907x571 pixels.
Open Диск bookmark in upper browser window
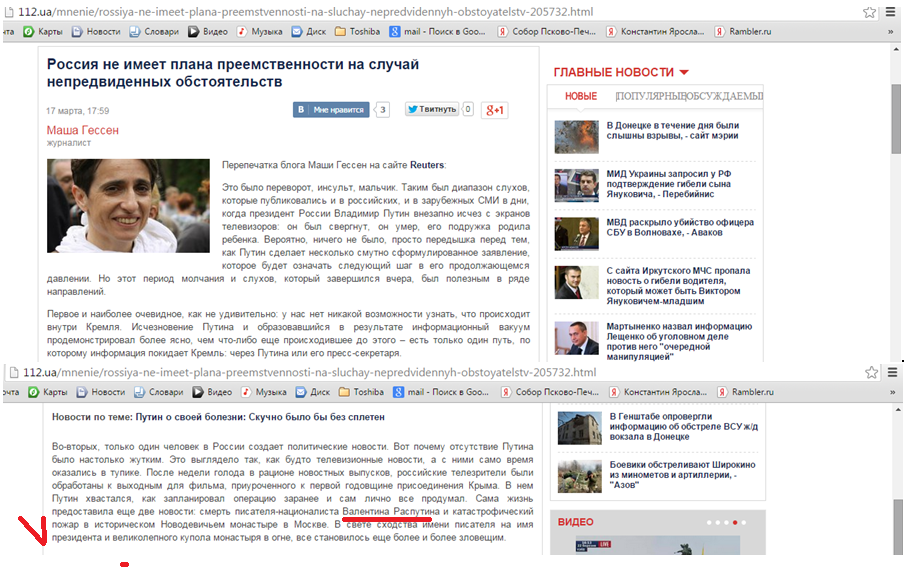[309, 32]
